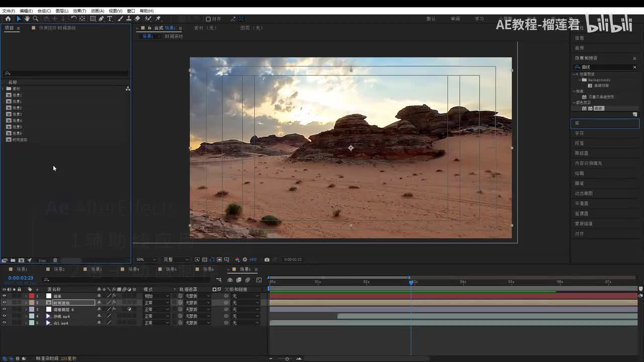Select the Zoom magnifier tool
This screenshot has width=644, height=362.
click(x=35, y=19)
